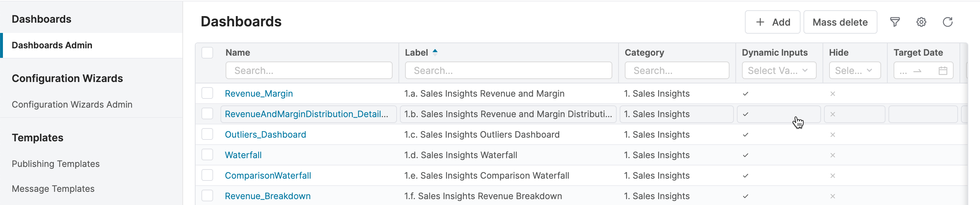980x205 pixels.
Task: Click the plus icon on Add button
Action: point(760,22)
